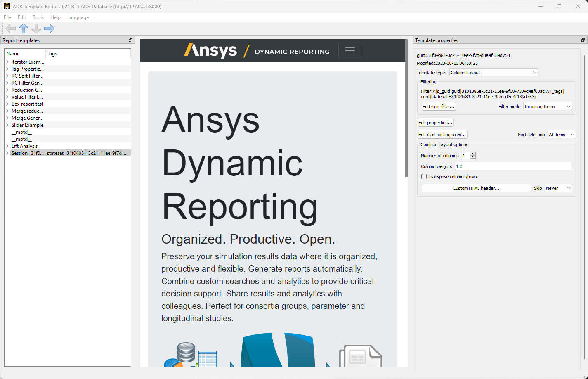The image size is (588, 379).
Task: Click the DYNAMIC REPORTING header text
Action: click(292, 52)
